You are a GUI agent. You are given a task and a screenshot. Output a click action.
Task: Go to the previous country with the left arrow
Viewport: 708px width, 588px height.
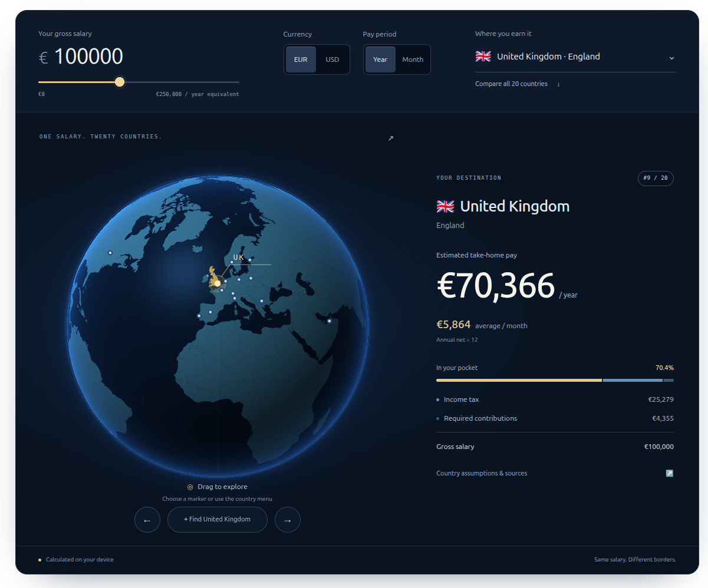point(147,520)
